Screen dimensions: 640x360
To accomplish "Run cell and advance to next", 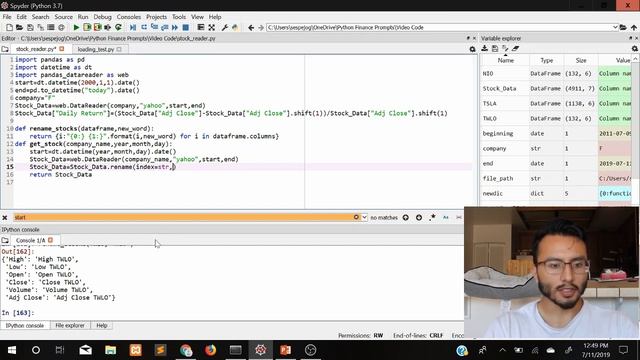I will pos(97,27).
